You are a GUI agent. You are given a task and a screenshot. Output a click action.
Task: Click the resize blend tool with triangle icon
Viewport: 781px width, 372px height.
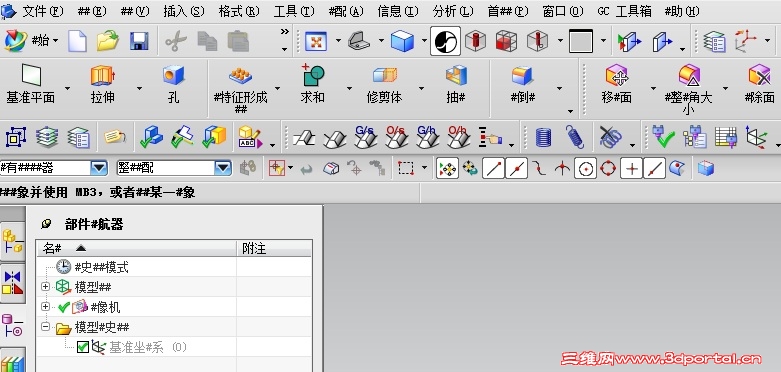coord(689,76)
